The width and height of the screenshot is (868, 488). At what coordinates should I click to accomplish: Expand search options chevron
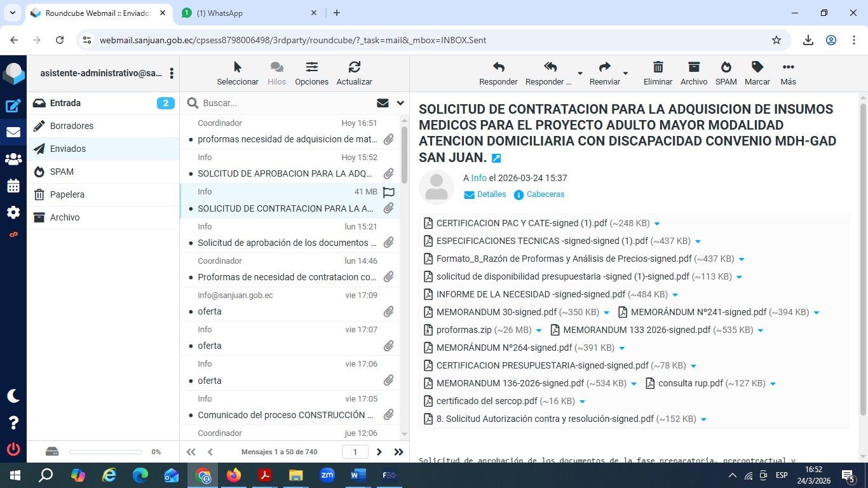click(x=400, y=103)
